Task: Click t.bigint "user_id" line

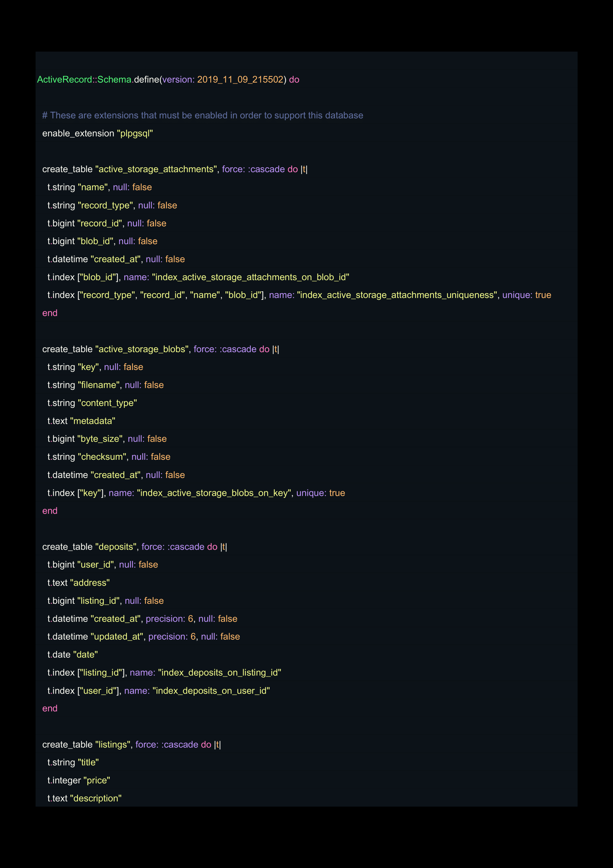Action: 103,564
